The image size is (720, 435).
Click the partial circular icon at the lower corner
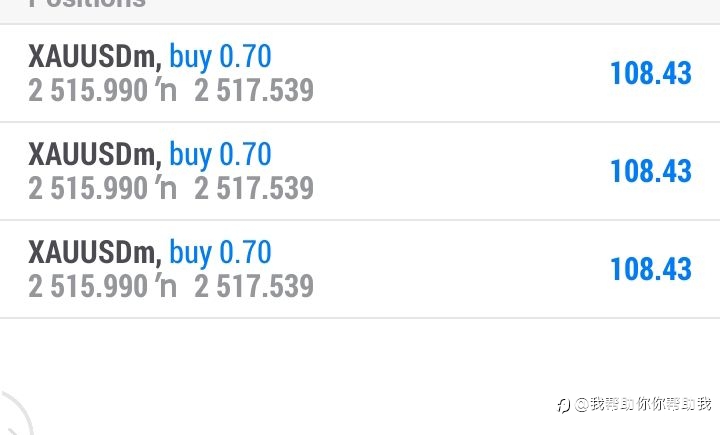click(x=15, y=413)
